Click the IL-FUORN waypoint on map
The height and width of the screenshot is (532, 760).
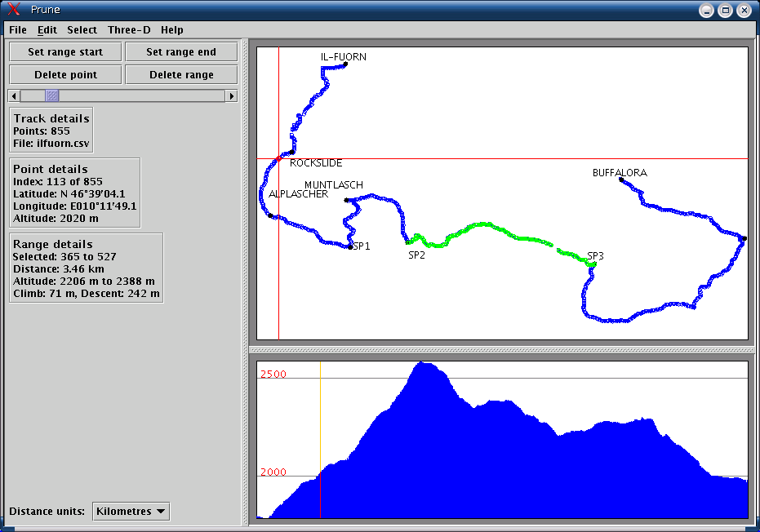pyautogui.click(x=345, y=64)
